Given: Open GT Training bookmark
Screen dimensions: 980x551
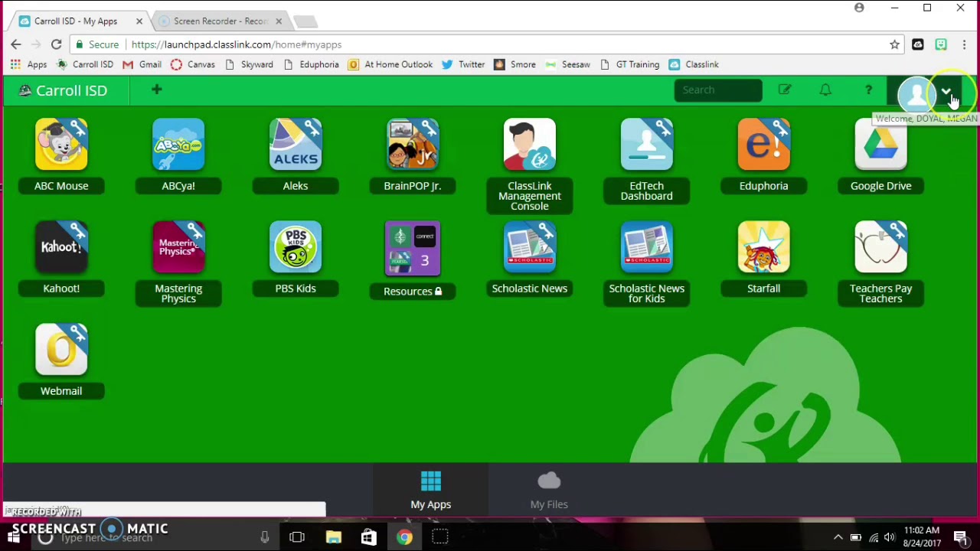Looking at the screenshot, I should pos(629,64).
